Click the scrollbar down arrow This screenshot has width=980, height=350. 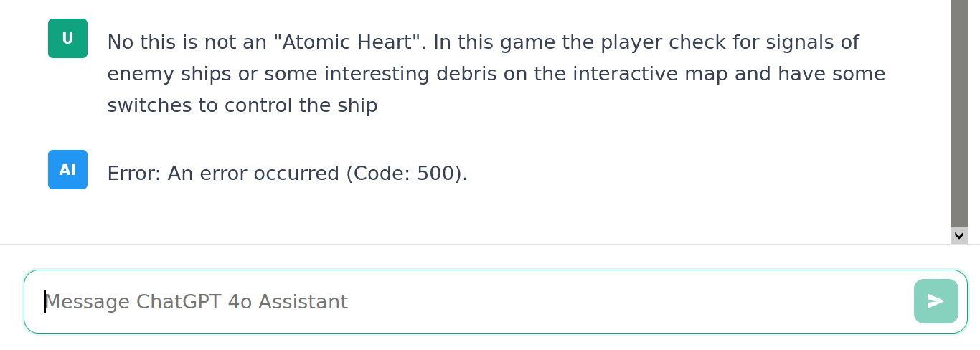pyautogui.click(x=959, y=235)
